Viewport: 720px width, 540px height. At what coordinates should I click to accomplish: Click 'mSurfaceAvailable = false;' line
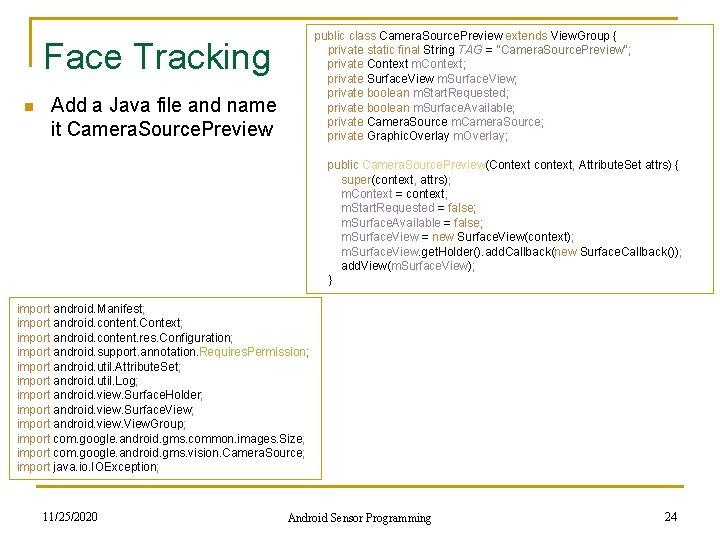click(412, 223)
